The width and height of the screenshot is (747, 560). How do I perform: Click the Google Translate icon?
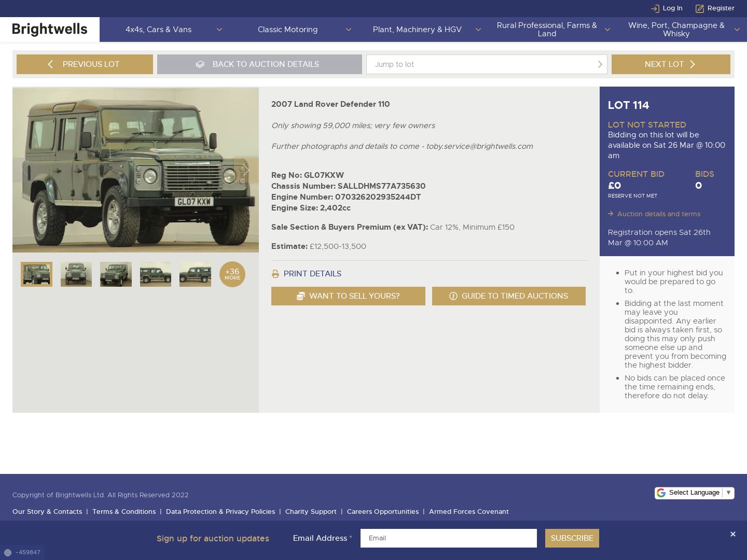661,493
